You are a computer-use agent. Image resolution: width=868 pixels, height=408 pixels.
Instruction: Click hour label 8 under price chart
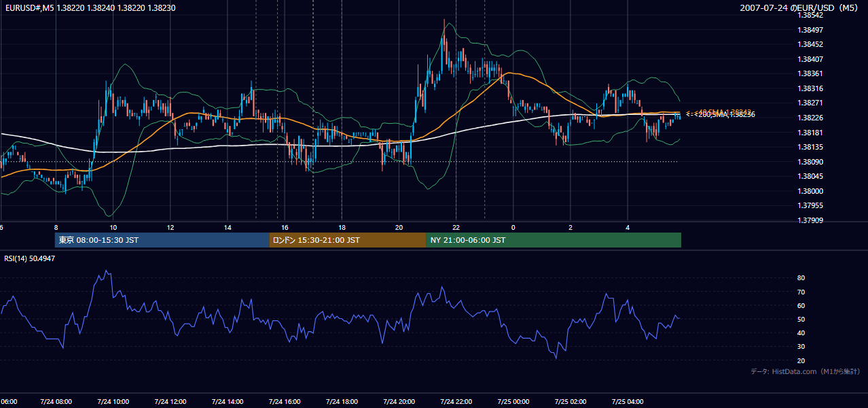tap(56, 227)
